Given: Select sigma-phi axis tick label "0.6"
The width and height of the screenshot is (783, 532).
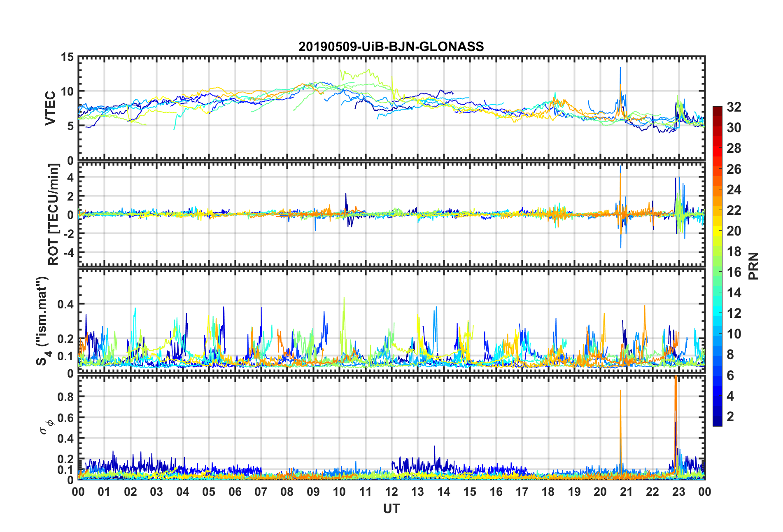Looking at the screenshot, I should pyautogui.click(x=65, y=418).
